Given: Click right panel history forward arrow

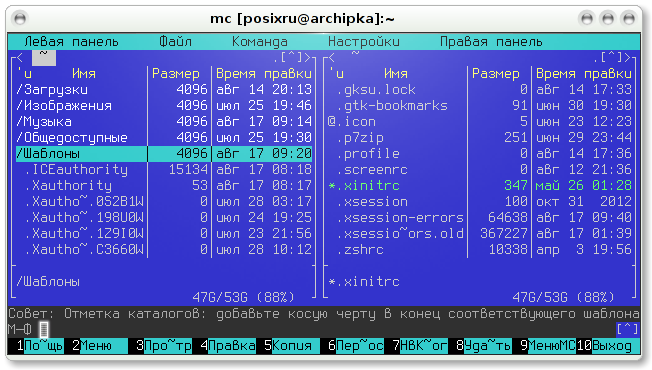Looking at the screenshot, I should click(x=628, y=57).
